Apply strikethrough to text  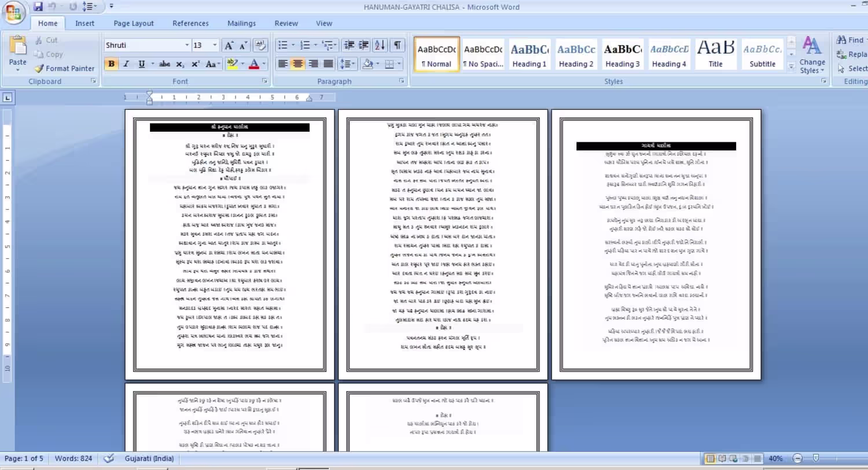coord(165,64)
